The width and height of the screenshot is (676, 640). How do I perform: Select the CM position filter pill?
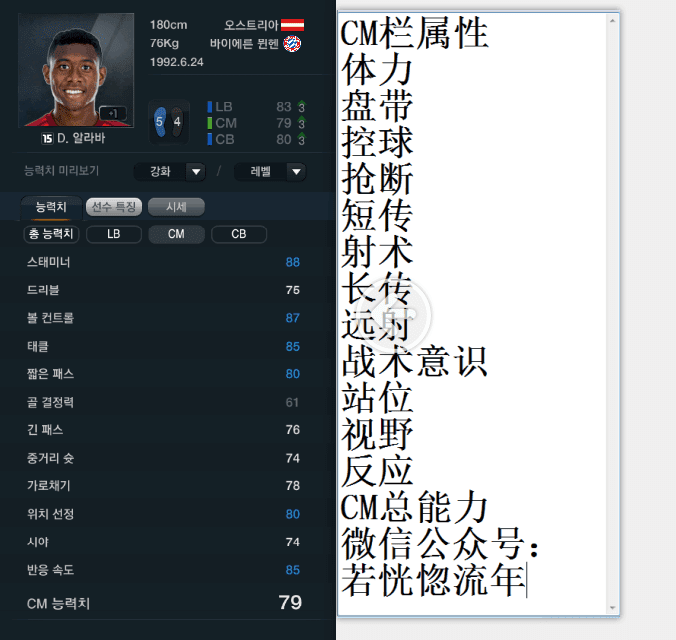point(176,234)
